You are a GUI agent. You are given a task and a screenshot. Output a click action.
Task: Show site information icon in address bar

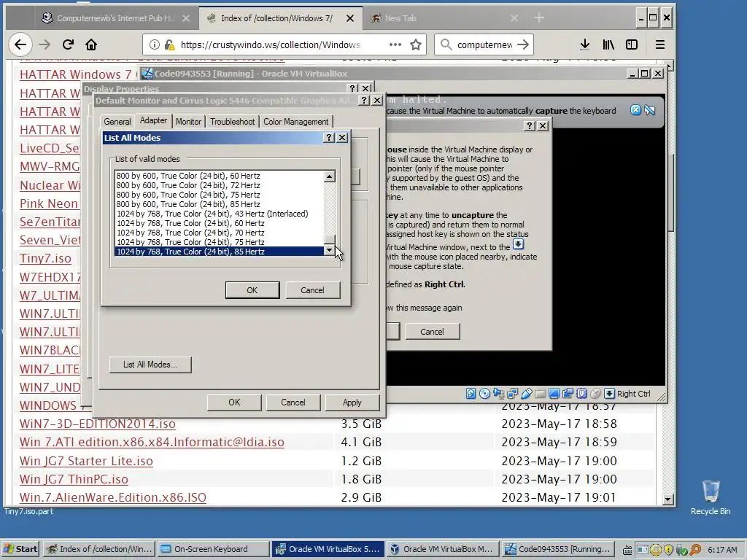[x=154, y=44]
